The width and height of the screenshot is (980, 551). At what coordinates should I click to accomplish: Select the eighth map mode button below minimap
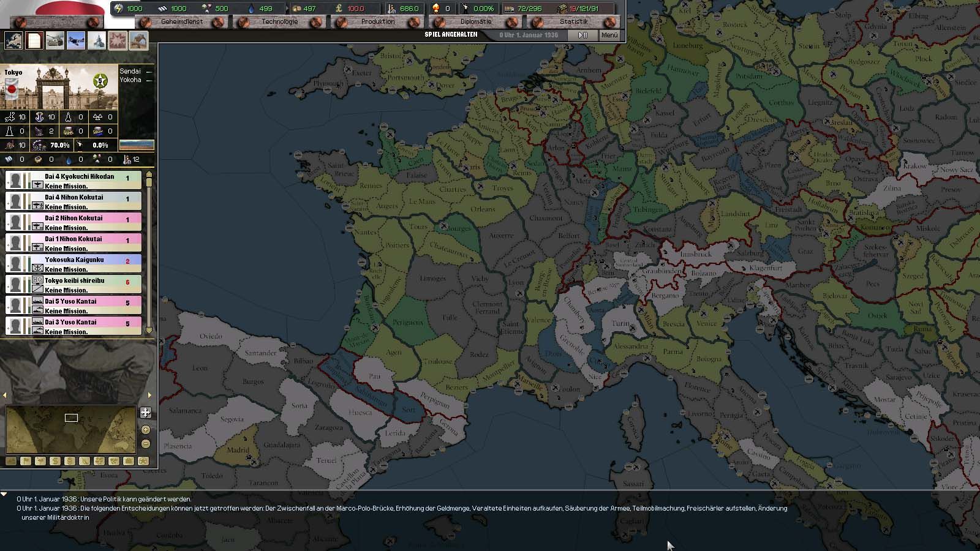(x=114, y=461)
